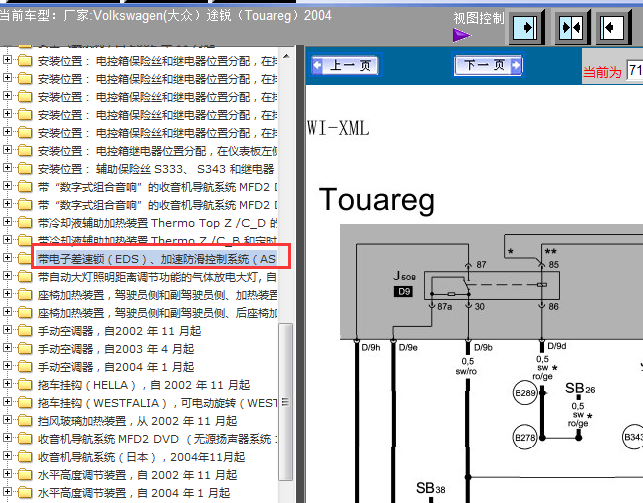Expand 拖车挂钩（WESTFALIA）node

(7, 402)
